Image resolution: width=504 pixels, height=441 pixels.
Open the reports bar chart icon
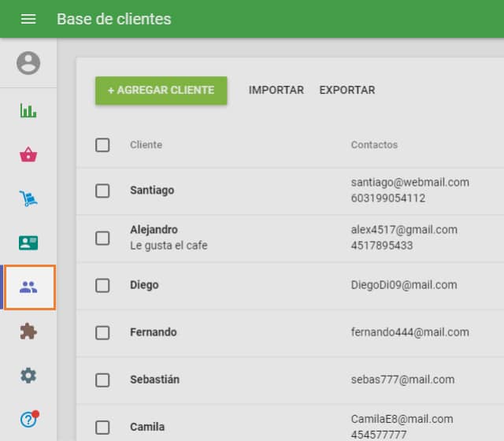28,110
